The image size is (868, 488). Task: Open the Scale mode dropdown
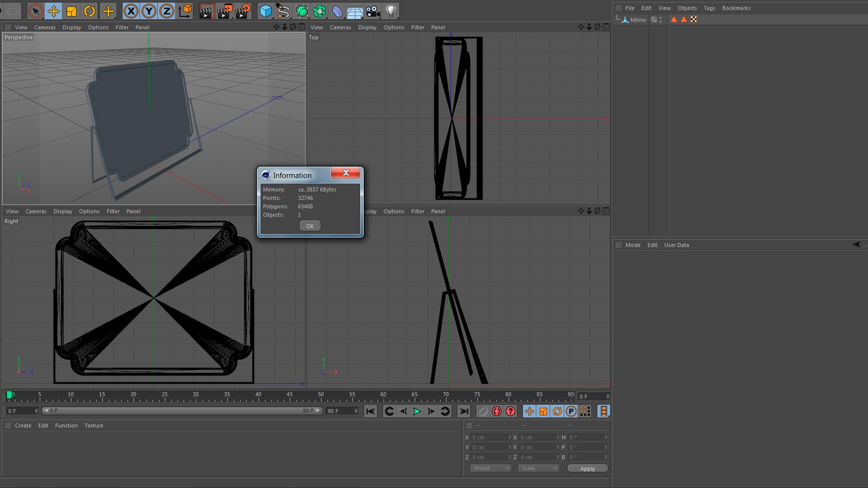click(x=539, y=468)
